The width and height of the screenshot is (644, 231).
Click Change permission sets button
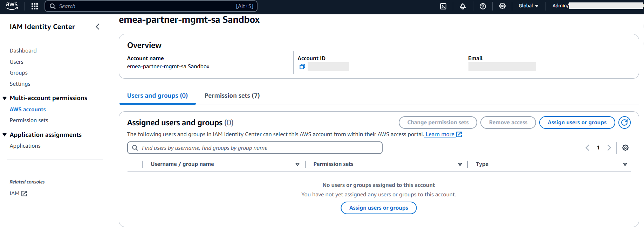click(x=438, y=122)
